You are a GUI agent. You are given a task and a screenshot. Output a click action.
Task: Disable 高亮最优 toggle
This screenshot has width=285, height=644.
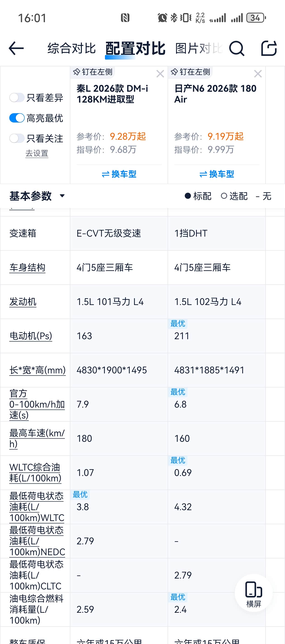(17, 118)
